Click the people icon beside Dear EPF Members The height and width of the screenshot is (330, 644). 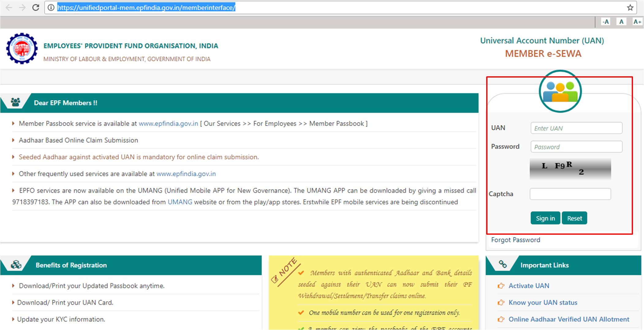[x=15, y=102]
